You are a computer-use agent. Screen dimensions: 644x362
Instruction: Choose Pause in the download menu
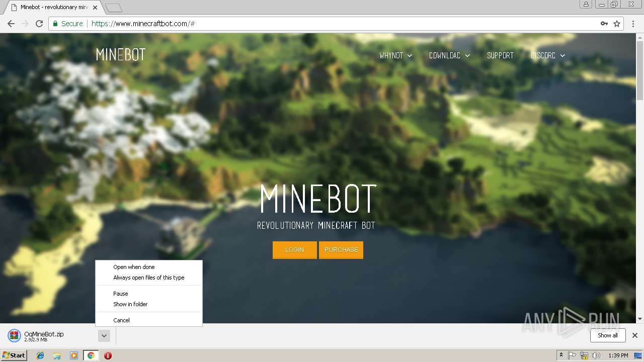(x=149, y=294)
